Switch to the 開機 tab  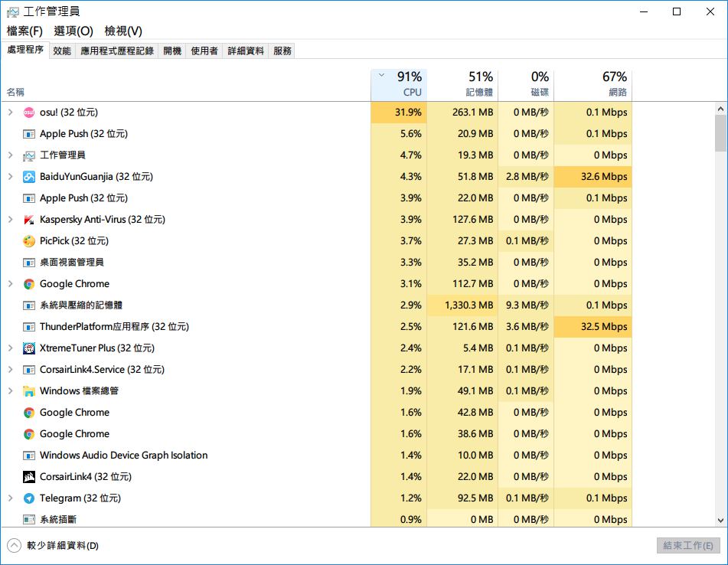pos(172,51)
